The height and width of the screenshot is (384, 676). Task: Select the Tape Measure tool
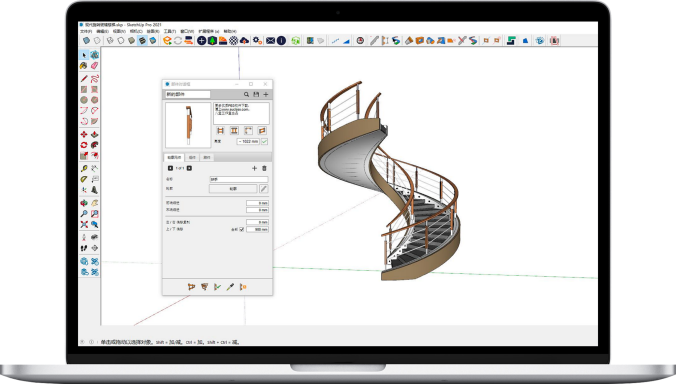pyautogui.click(x=84, y=169)
